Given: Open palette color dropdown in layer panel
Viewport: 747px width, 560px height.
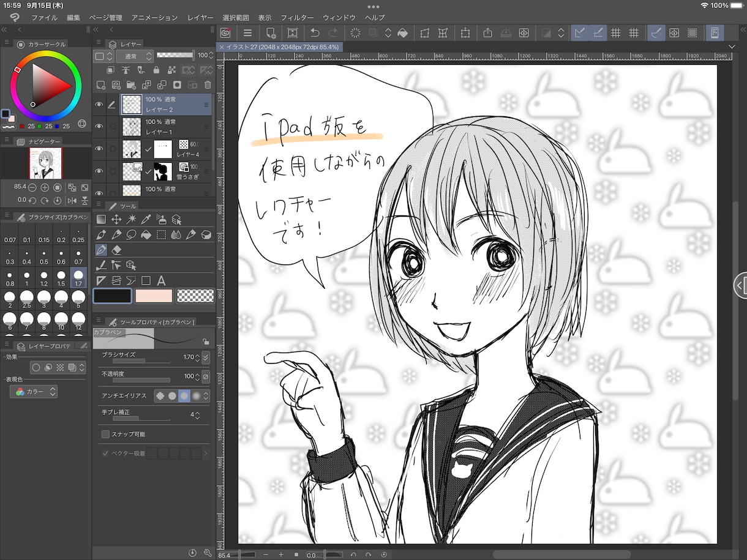Looking at the screenshot, I should click(103, 56).
